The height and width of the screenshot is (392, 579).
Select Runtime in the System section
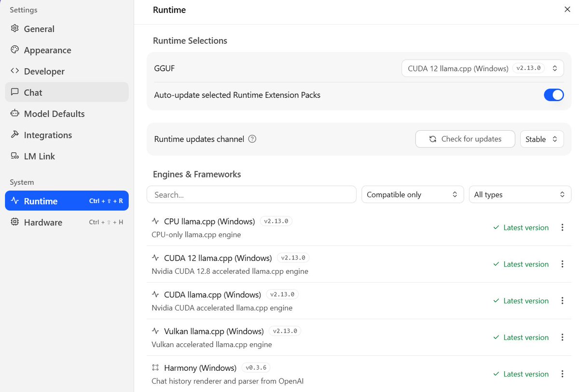click(x=67, y=201)
